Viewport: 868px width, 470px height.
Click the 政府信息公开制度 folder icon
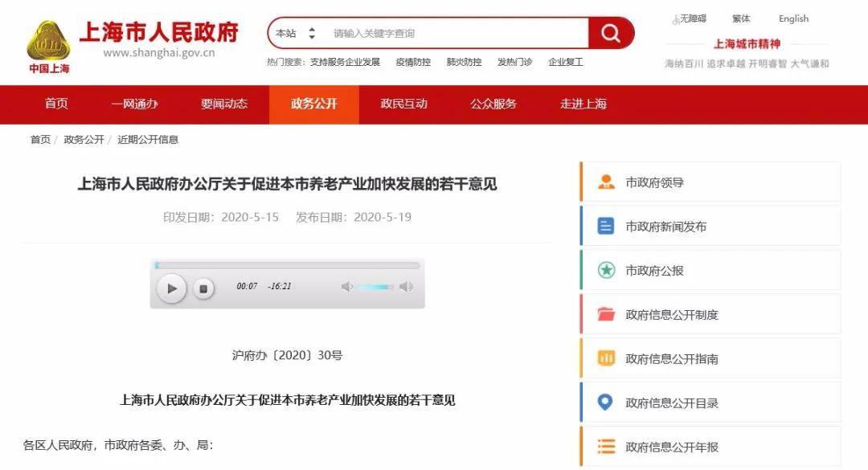click(x=606, y=315)
